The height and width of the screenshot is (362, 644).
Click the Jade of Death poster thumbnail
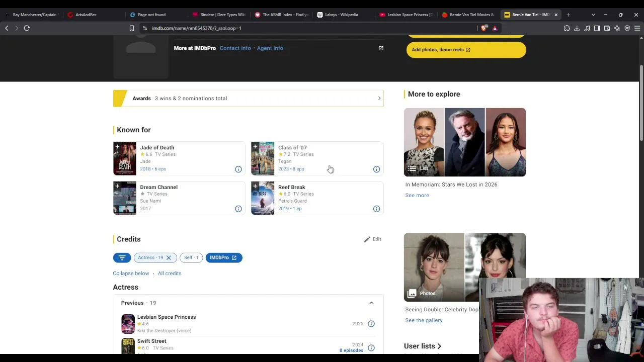(x=125, y=158)
